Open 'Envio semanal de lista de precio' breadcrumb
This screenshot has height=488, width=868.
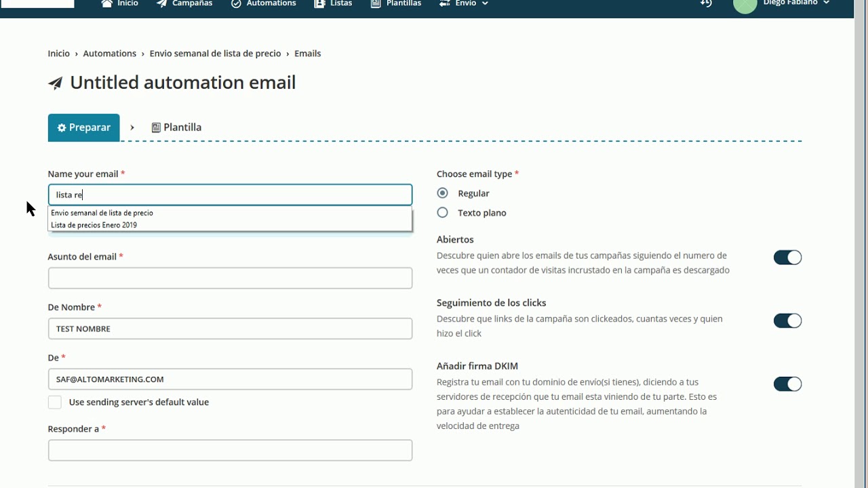tap(215, 54)
